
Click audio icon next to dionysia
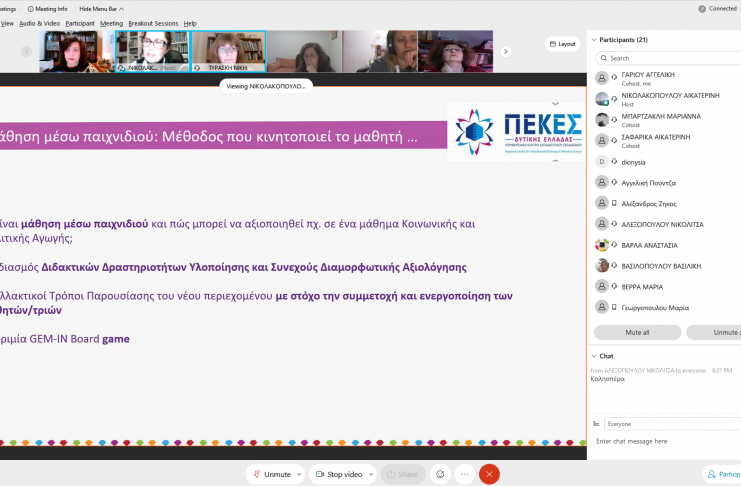614,161
